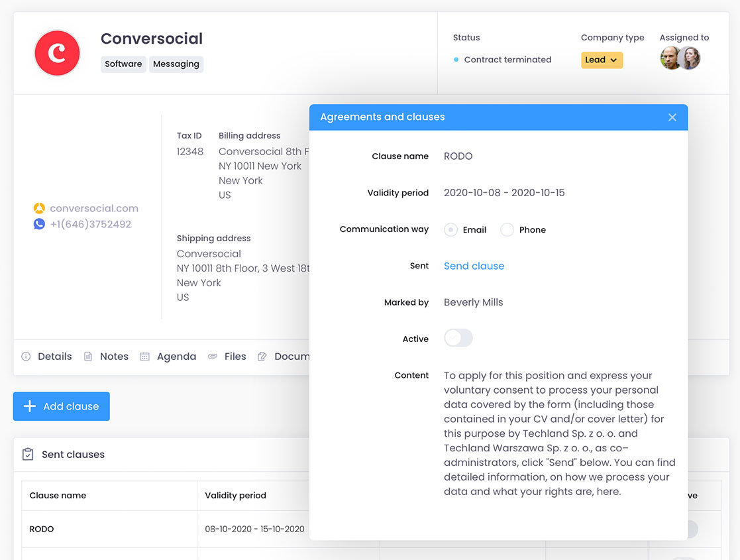Click the clause content text paragraph

(x=559, y=433)
